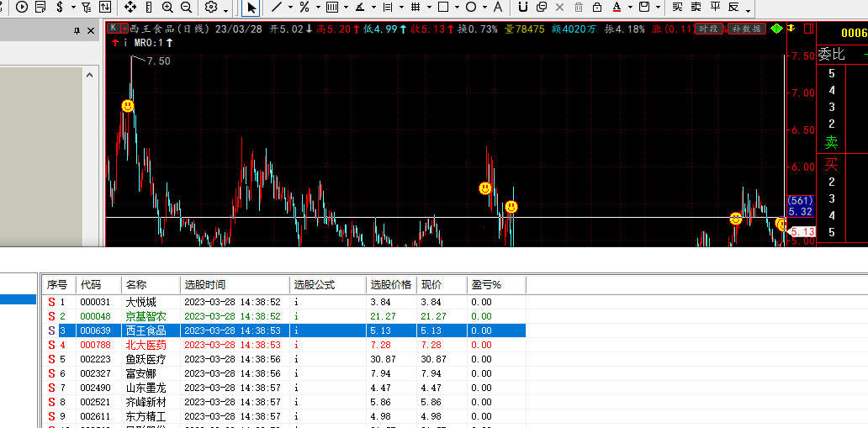Open dropdown arrow next to dollar icon
The height and width of the screenshot is (428, 868).
point(72,8)
